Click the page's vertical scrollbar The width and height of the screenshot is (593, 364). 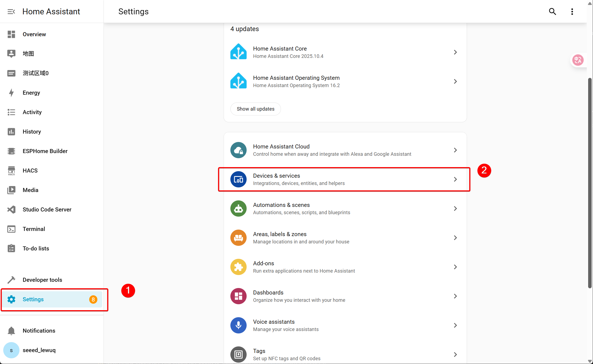590,183
